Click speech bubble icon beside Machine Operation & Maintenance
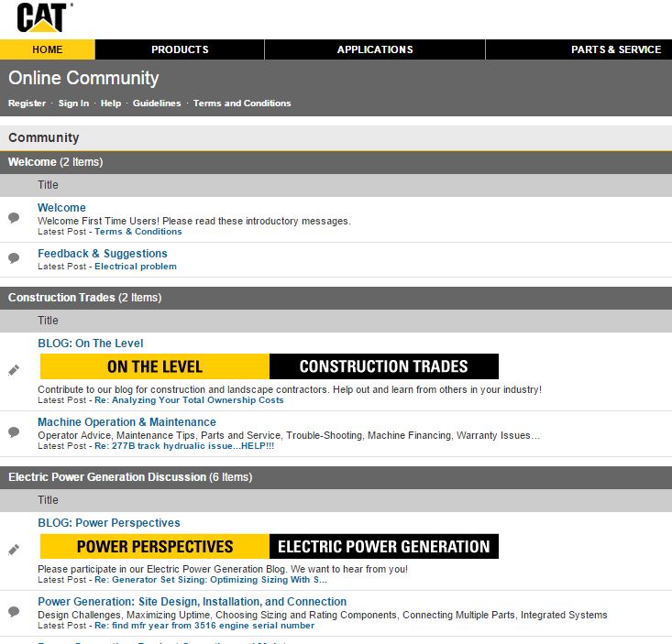The image size is (672, 644). point(14,432)
